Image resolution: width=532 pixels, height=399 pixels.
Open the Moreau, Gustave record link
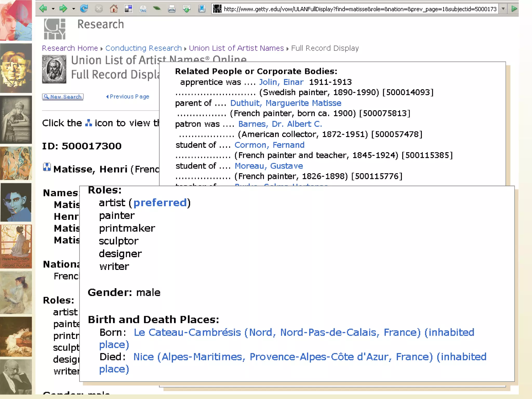[269, 166]
